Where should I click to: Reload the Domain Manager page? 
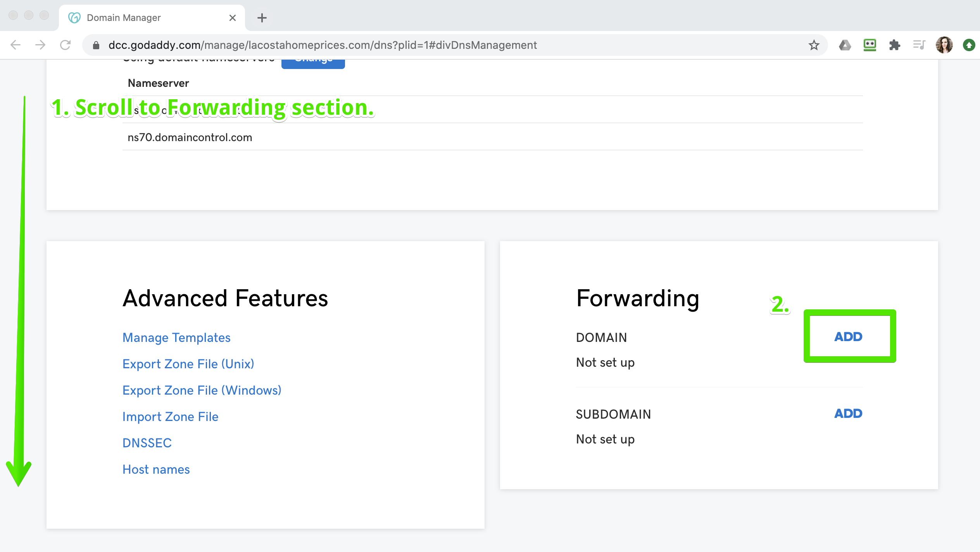pyautogui.click(x=65, y=45)
